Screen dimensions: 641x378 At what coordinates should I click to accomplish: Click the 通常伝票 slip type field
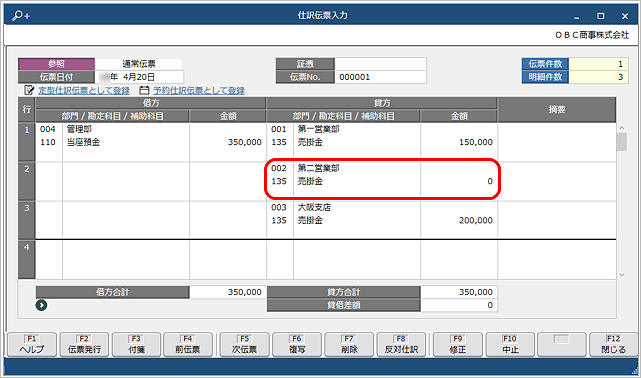click(139, 64)
